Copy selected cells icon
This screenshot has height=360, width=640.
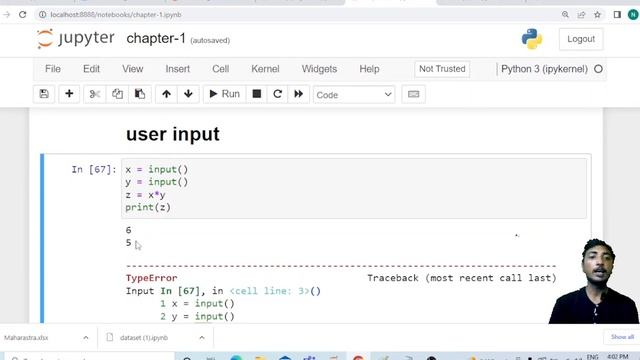[x=118, y=94]
